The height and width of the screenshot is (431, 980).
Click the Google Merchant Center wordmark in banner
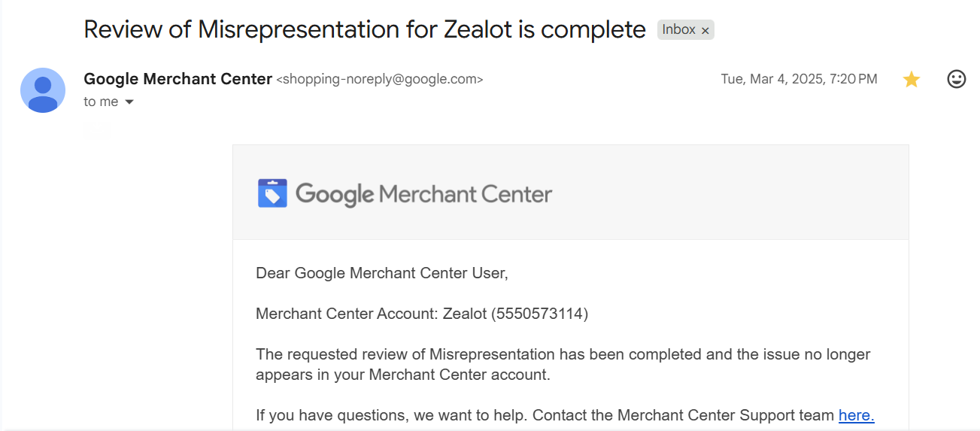click(x=424, y=194)
